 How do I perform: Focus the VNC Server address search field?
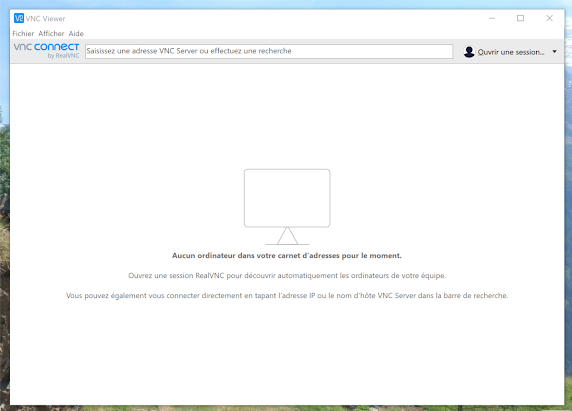(x=269, y=51)
